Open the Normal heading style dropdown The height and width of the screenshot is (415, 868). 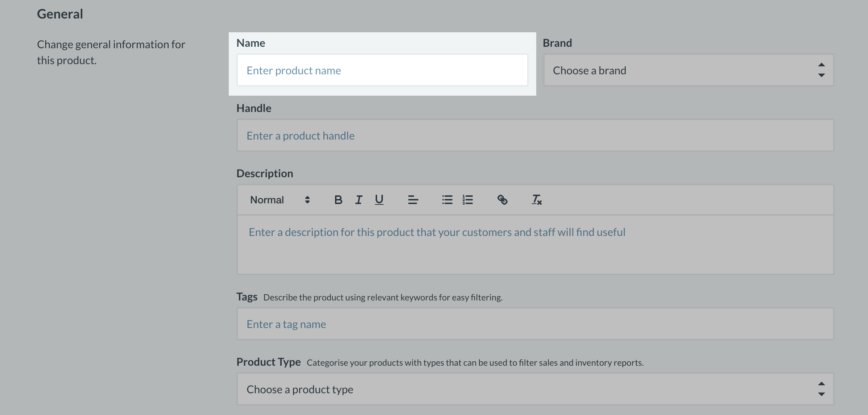click(280, 200)
